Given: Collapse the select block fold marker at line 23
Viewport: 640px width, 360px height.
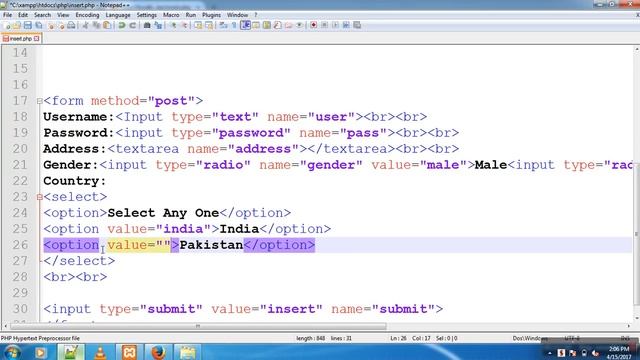Looking at the screenshot, I should tap(40, 197).
